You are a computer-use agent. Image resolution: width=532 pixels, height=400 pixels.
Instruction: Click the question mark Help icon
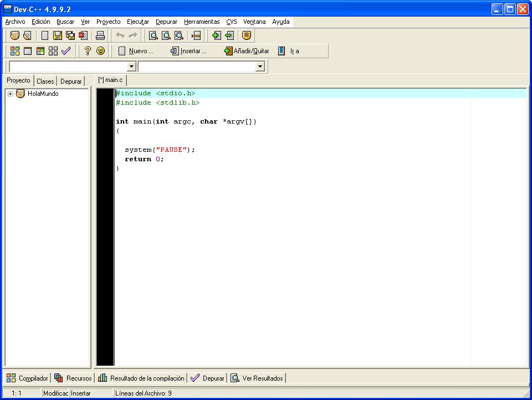pos(88,51)
